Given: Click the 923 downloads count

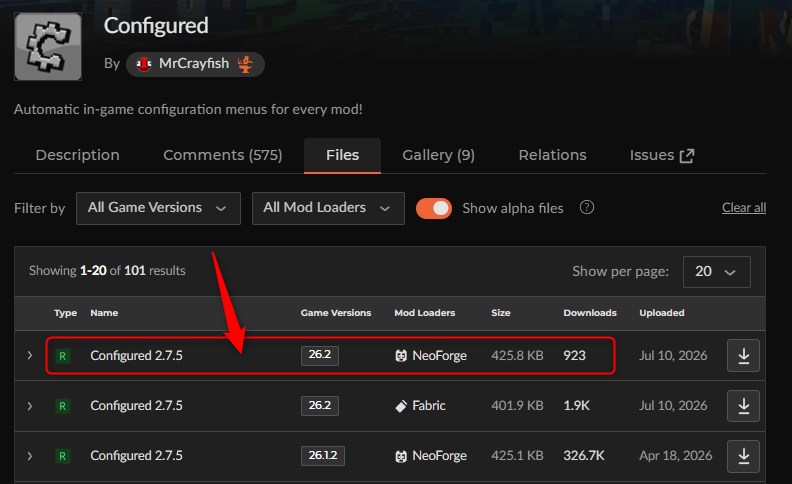Looking at the screenshot, I should (x=575, y=356).
